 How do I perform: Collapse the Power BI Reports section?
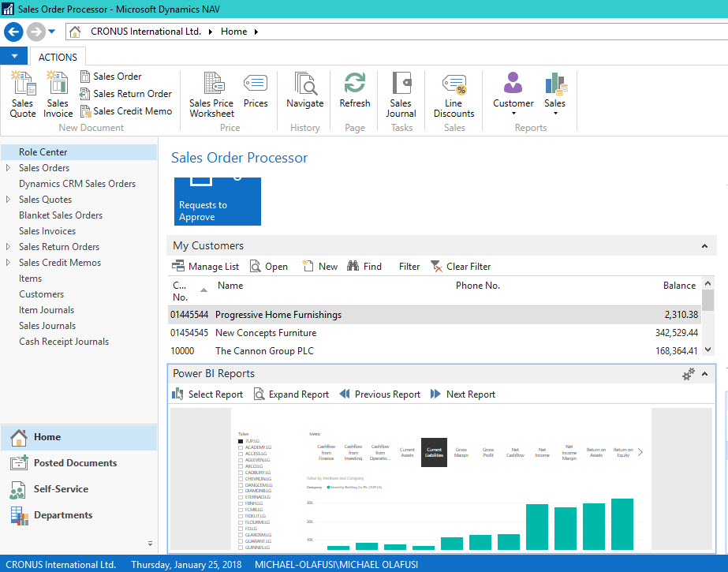pos(704,374)
